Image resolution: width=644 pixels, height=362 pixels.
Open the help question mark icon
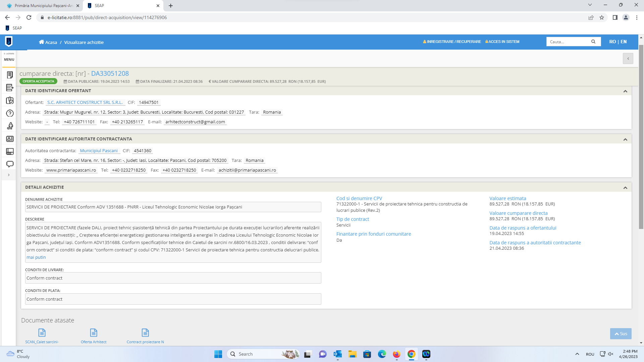10,113
